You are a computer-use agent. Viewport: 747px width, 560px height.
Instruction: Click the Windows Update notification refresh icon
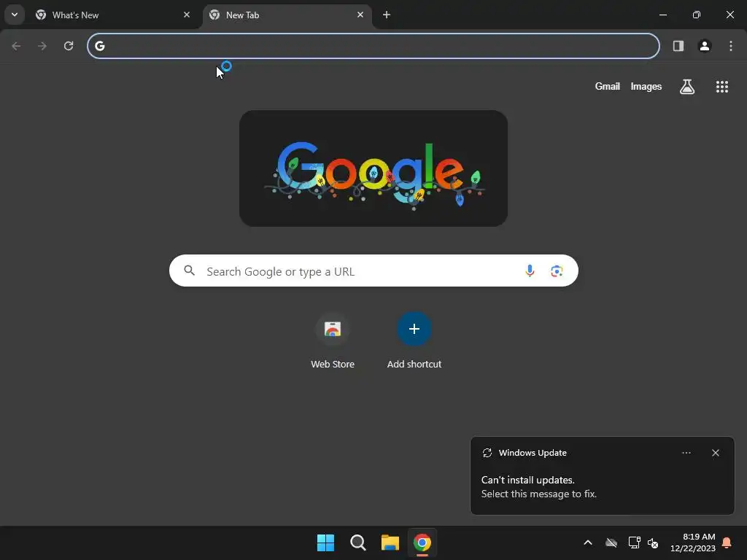coord(487,453)
